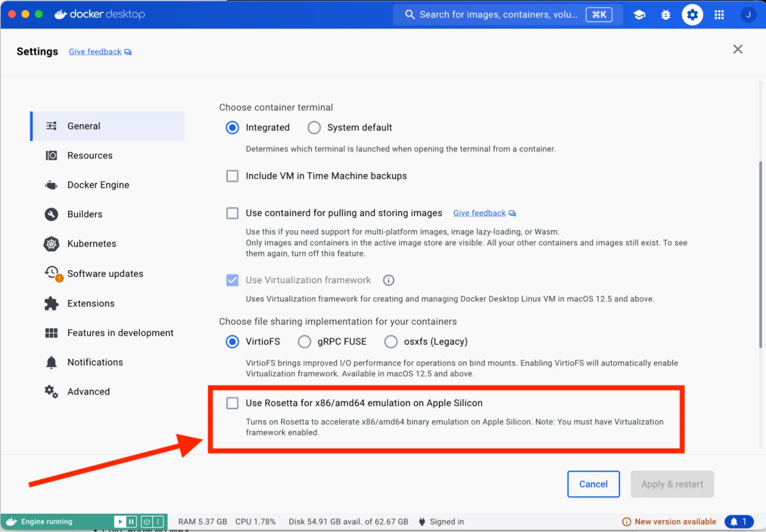Click the Engine running status label
This screenshot has width=766, height=532.
pos(46,522)
